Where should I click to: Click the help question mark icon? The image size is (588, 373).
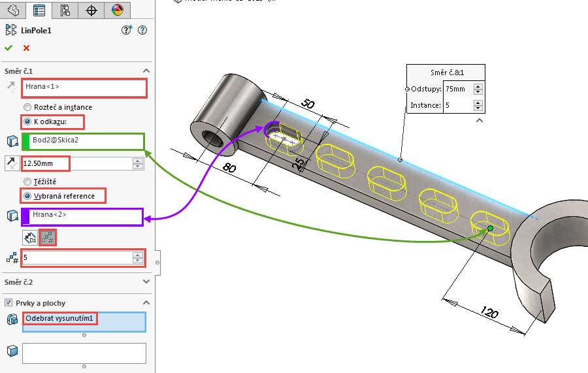point(142,30)
